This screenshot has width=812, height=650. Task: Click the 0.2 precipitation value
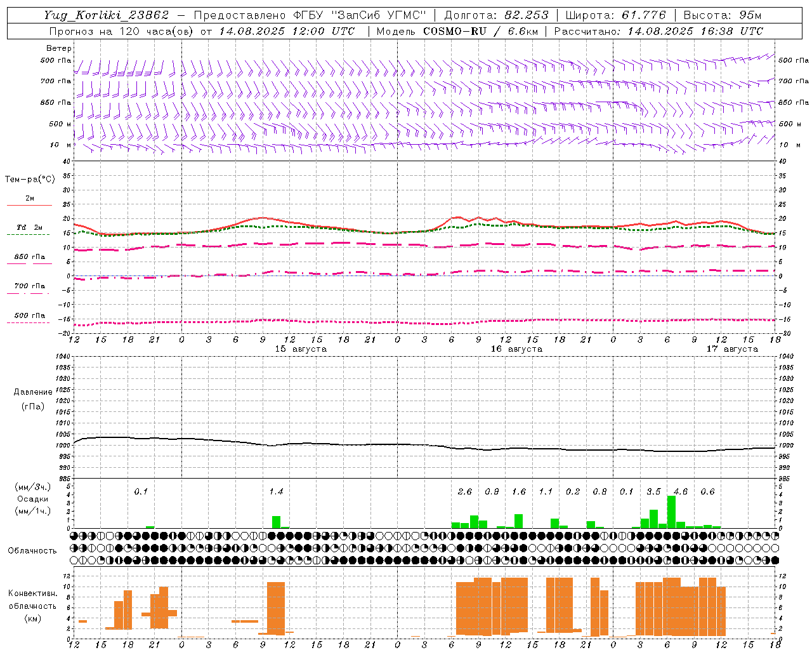(x=573, y=492)
